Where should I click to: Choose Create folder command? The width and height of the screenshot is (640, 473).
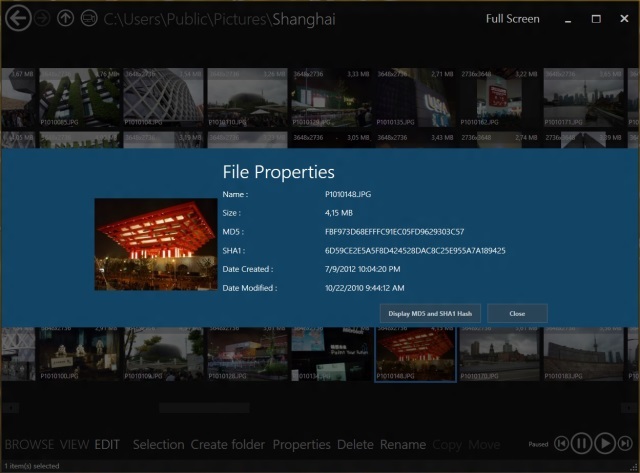coord(228,444)
